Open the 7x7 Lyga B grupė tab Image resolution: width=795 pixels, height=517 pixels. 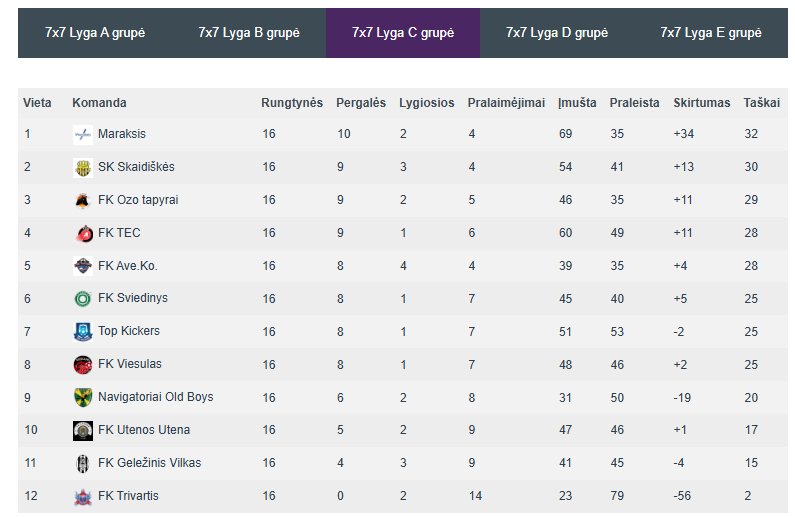(249, 33)
